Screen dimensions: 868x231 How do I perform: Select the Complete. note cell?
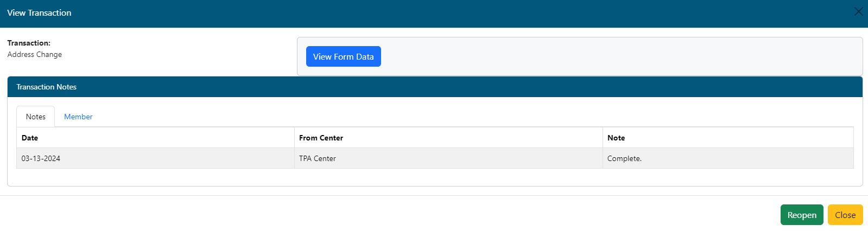728,158
